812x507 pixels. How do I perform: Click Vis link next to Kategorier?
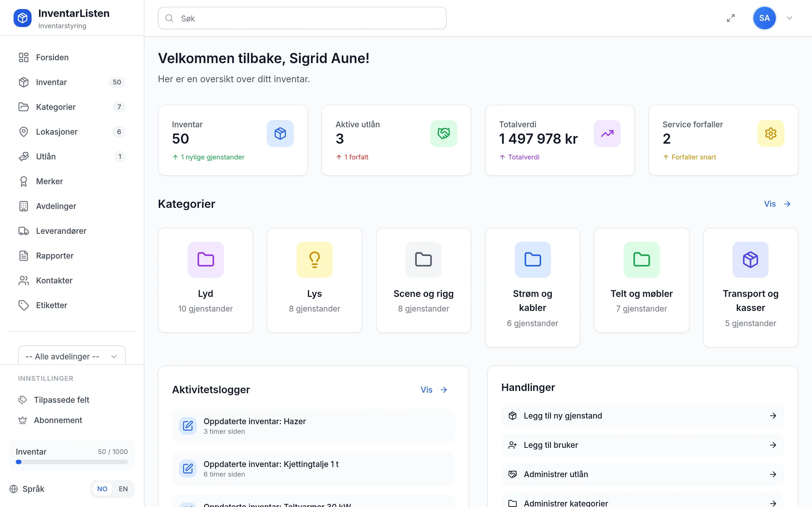777,204
